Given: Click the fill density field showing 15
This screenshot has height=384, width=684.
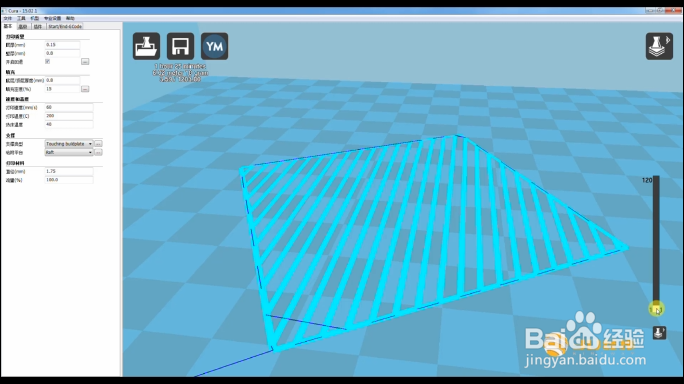Looking at the screenshot, I should 62,89.
